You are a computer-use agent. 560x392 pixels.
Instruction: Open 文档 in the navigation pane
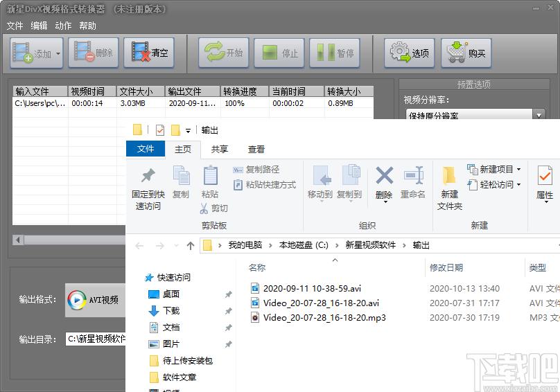(x=164, y=328)
